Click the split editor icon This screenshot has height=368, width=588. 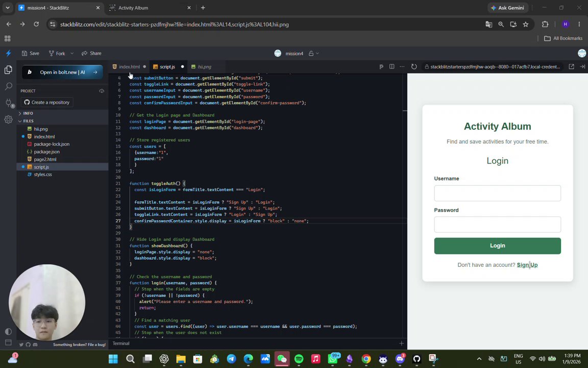391,66
